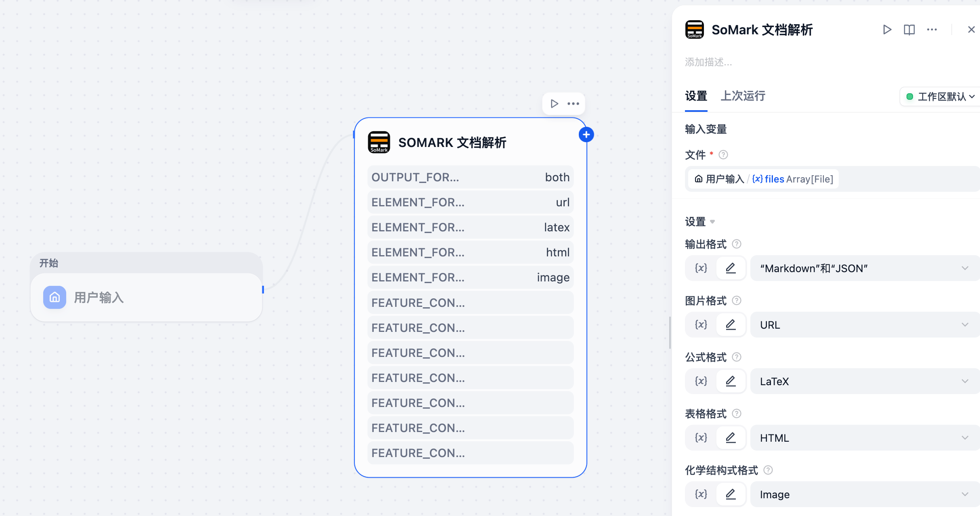
Task: Open the 化学结构式格式 dropdown showing Image
Action: pos(865,494)
